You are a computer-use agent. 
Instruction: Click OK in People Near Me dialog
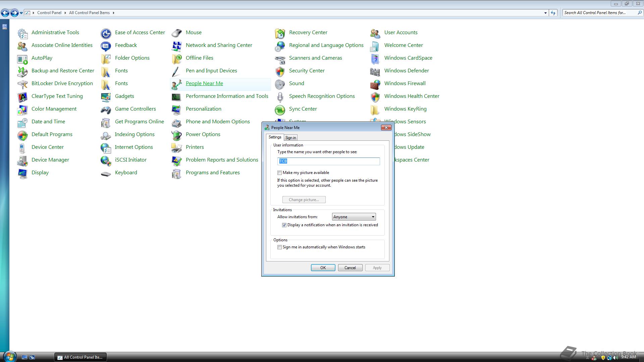[x=323, y=268]
